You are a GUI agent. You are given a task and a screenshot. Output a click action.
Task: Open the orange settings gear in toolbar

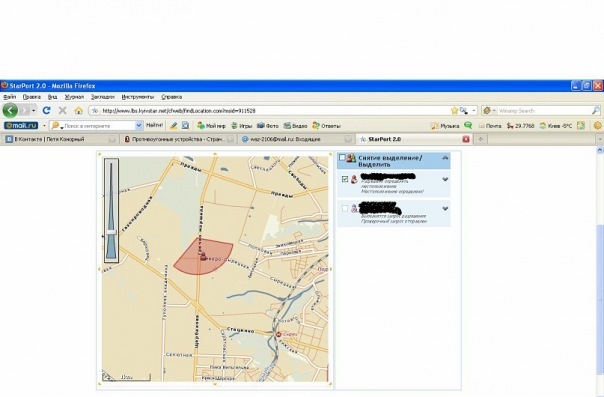[x=598, y=126]
